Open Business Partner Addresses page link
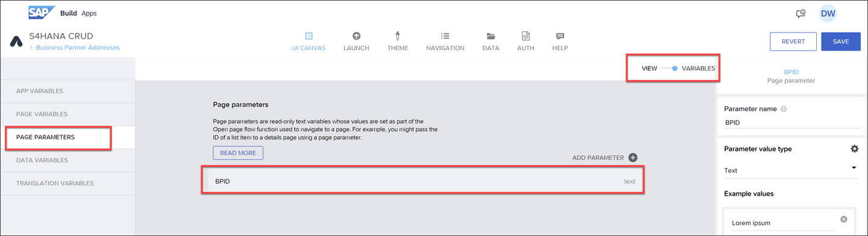 (x=78, y=48)
